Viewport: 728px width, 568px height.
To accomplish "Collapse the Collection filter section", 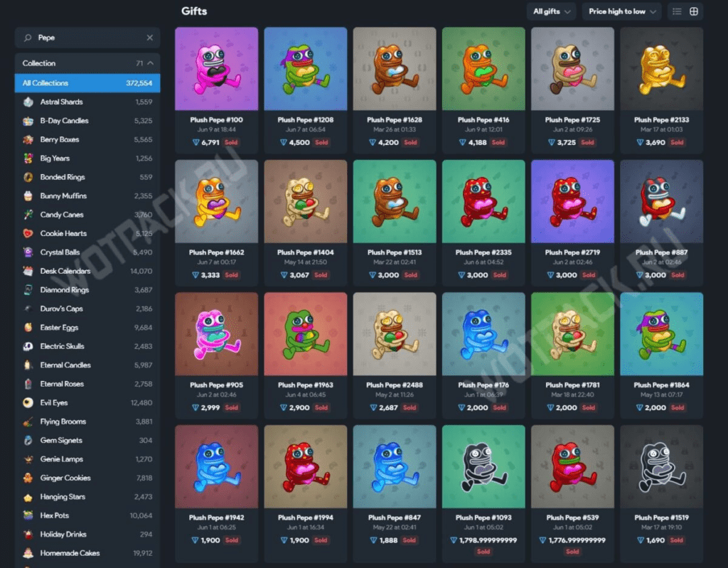I will pos(150,63).
